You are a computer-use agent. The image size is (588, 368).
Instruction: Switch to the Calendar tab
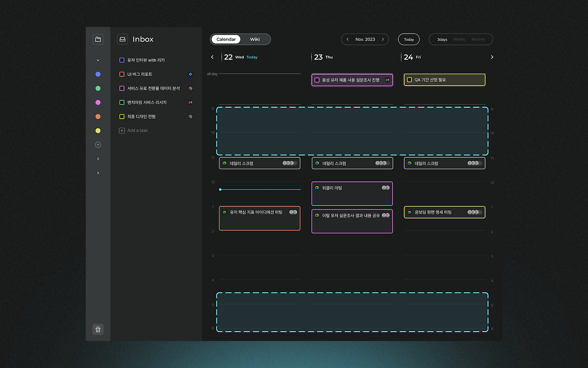(226, 40)
